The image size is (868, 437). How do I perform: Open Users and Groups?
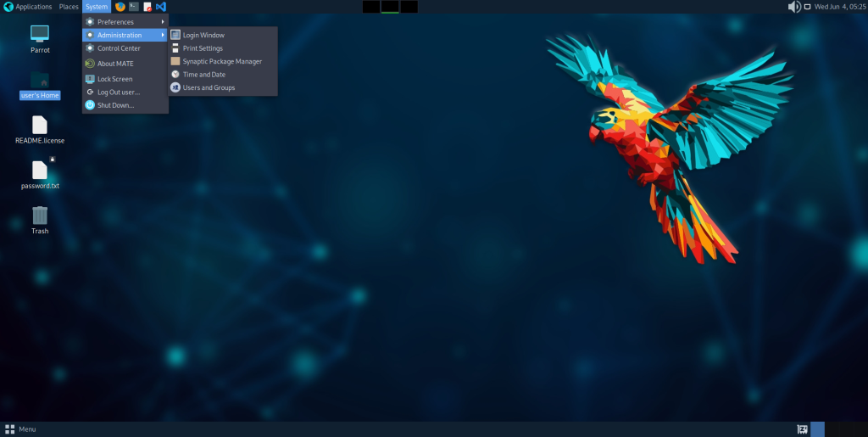click(x=223, y=87)
